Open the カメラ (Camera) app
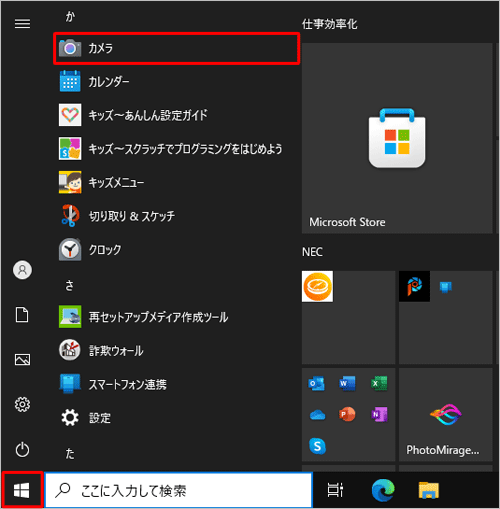The height and width of the screenshot is (509, 500). [176, 48]
